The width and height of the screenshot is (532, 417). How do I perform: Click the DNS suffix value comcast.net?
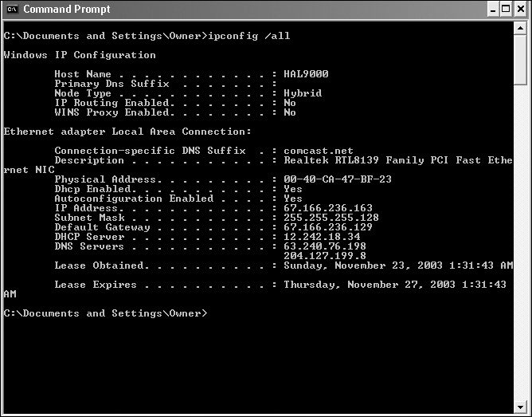click(x=319, y=151)
